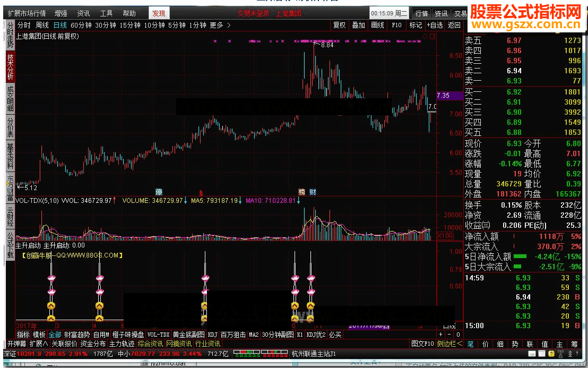Select the 必买 indicator tab
The image size is (588, 368).
(x=335, y=335)
